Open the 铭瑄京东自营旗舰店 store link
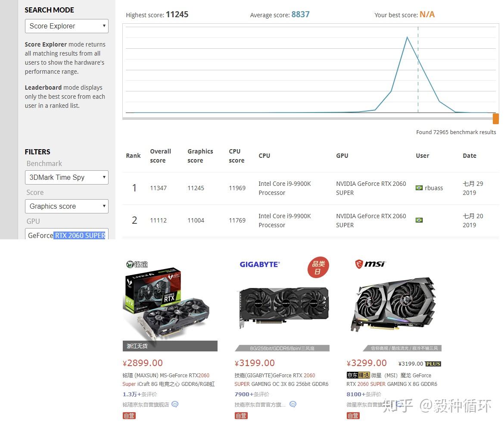The height and width of the screenshot is (426, 504). (146, 405)
